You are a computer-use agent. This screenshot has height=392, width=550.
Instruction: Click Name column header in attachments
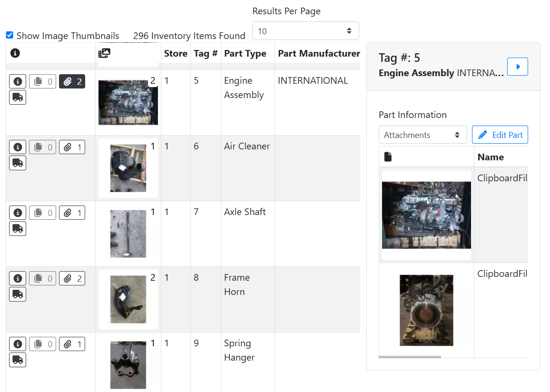coord(491,157)
